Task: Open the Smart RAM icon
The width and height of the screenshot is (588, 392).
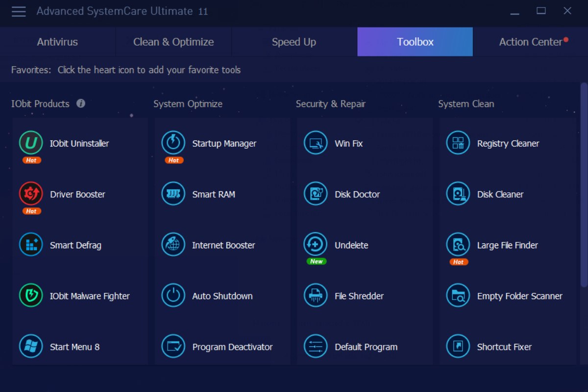Action: tap(173, 194)
